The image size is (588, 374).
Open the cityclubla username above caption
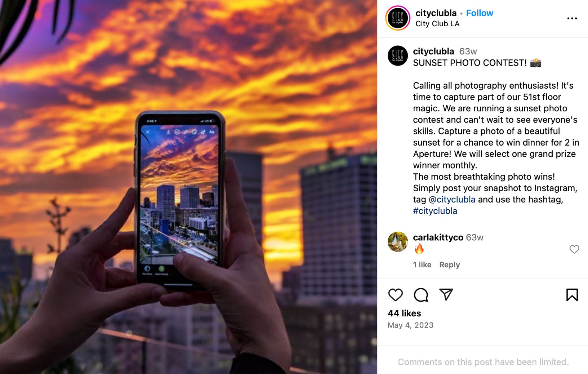pyautogui.click(x=433, y=52)
